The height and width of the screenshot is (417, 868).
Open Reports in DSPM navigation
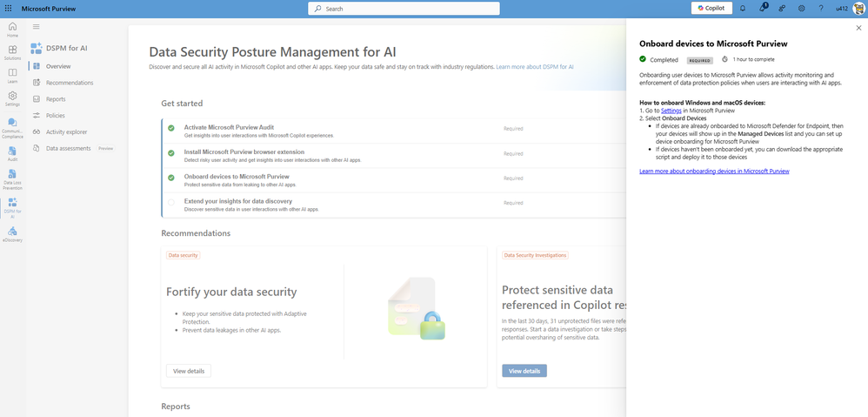[x=56, y=99]
